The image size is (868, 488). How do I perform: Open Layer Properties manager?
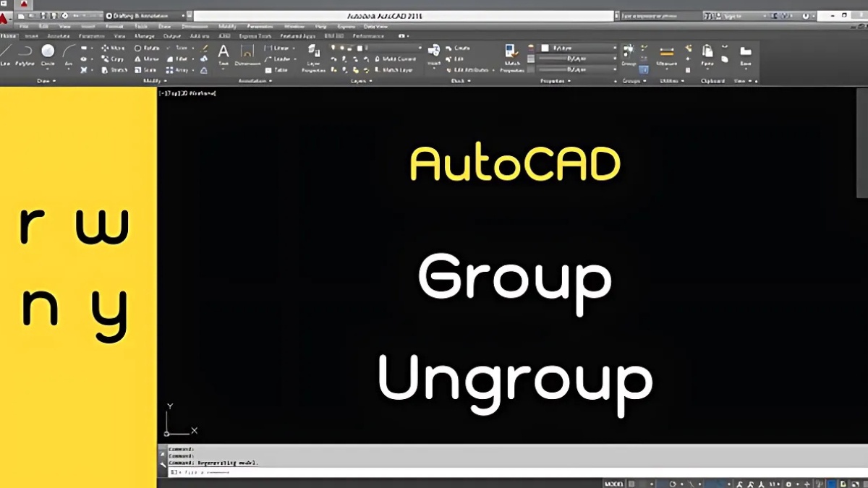(314, 58)
